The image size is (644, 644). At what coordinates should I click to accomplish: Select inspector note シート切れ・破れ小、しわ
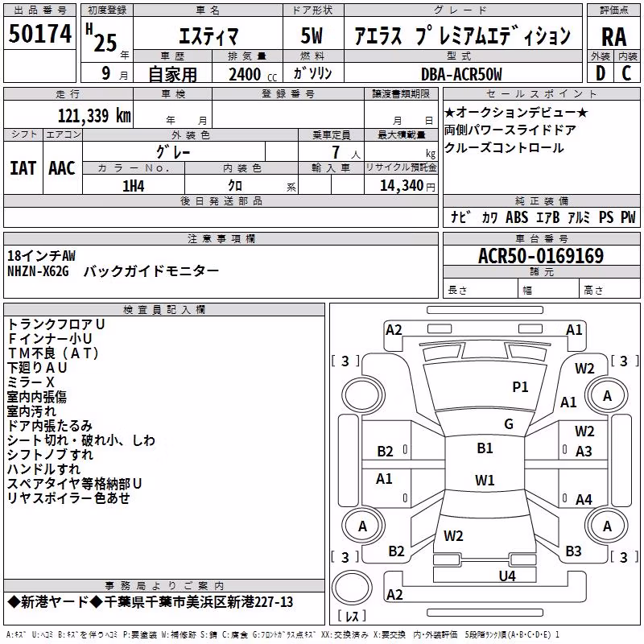81,440
